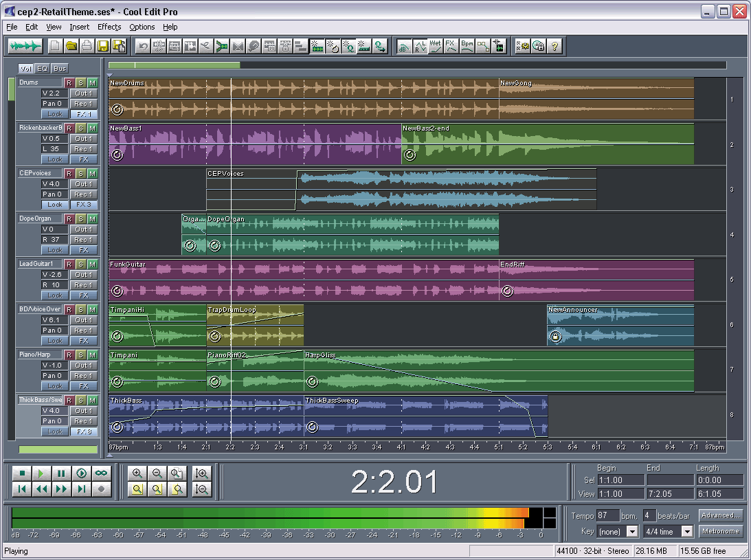Click the zoom out vertically icon
751x560 pixels.
(202, 489)
